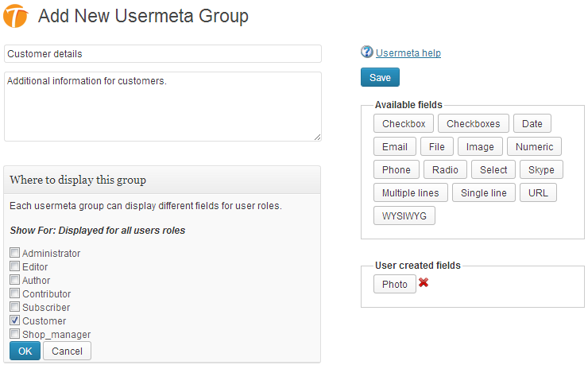This screenshot has height=365, width=588.
Task: Click the 'Where to display this group' header
Action: [x=162, y=180]
